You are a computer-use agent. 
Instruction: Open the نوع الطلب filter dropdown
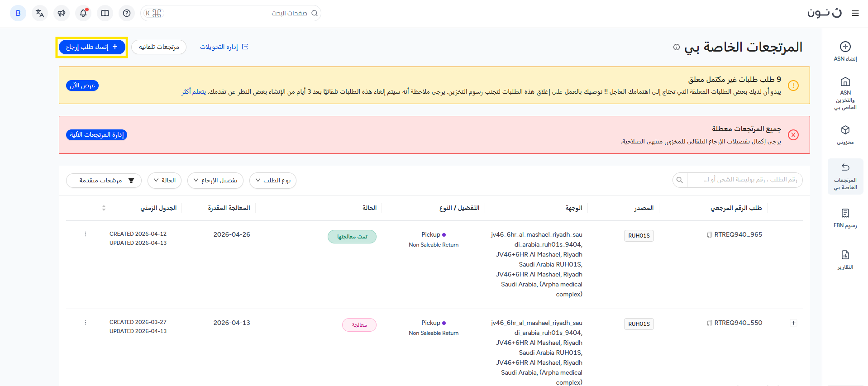pos(273,181)
